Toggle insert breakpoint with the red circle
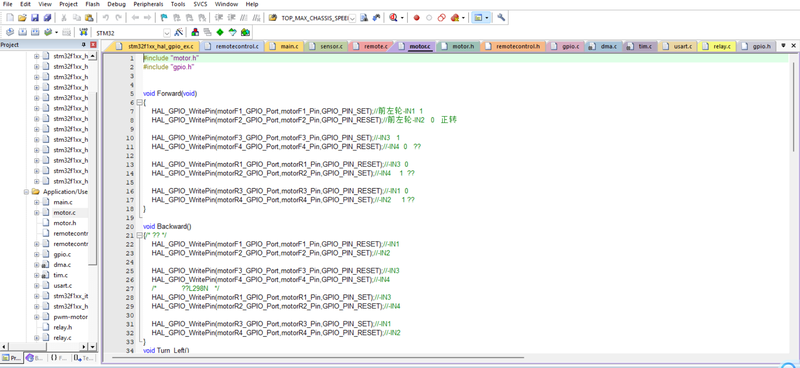The width and height of the screenshot is (800, 368). point(416,17)
